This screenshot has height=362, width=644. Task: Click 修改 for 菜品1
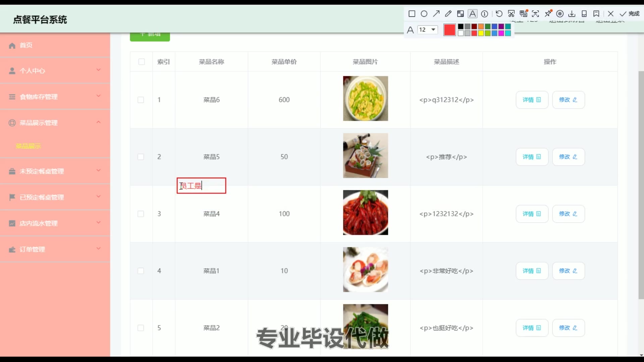tap(569, 271)
